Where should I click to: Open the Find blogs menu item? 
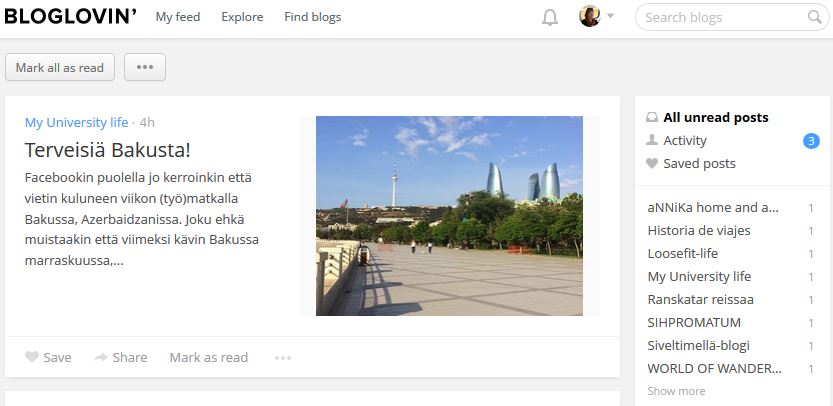[x=312, y=17]
